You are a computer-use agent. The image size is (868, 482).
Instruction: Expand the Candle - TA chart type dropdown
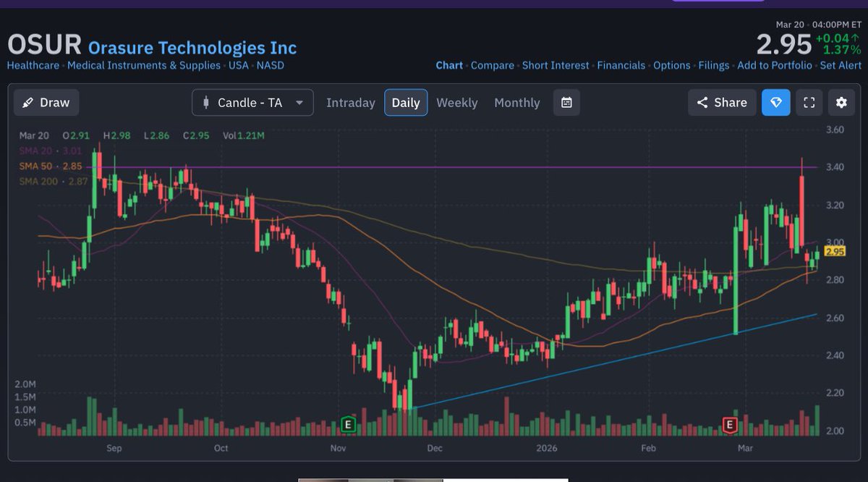click(252, 103)
